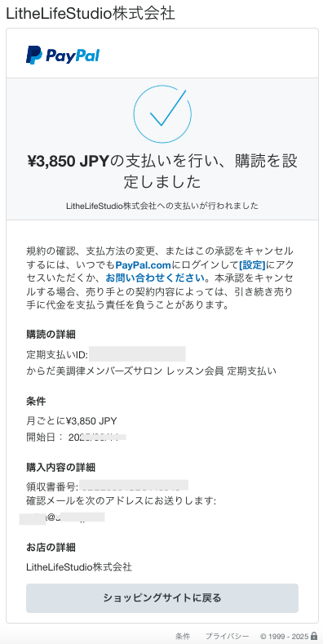The image size is (323, 644).
Task: Click LitheLifeStudio株式会社 under お店の詳細
Action: click(x=79, y=567)
